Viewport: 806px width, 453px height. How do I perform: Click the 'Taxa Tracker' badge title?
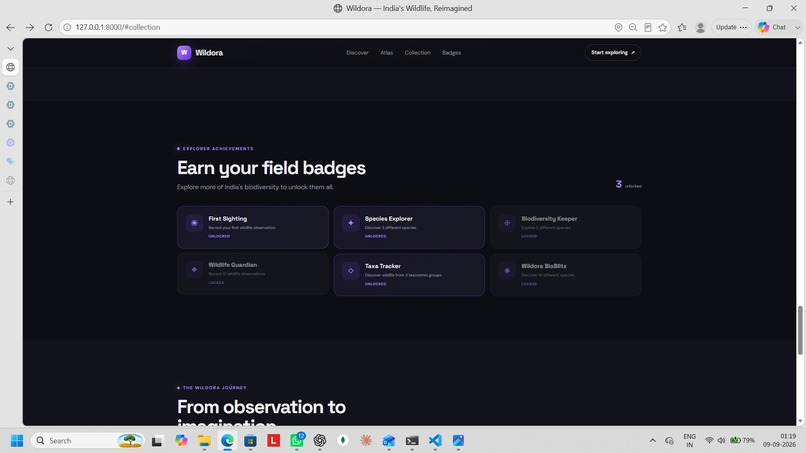[x=382, y=266]
